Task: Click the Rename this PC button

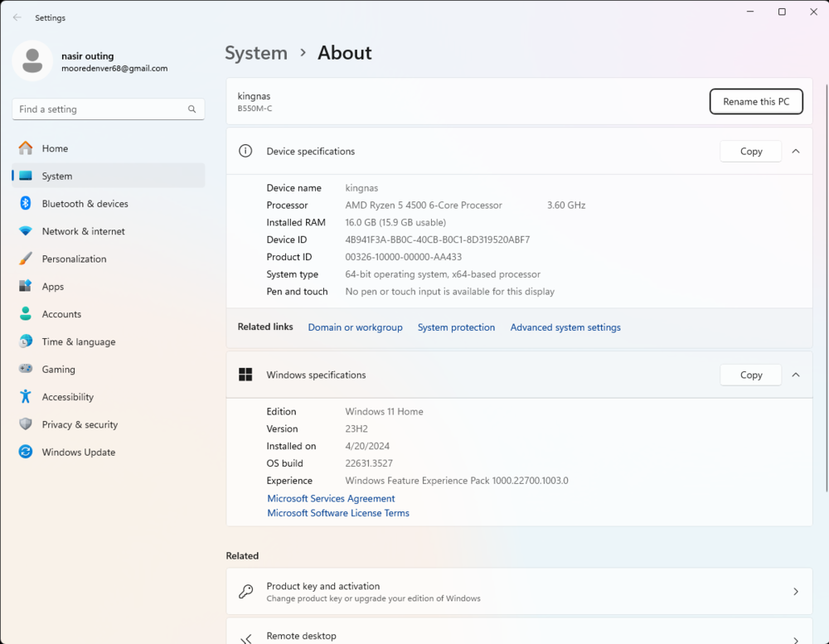Action: coord(755,101)
